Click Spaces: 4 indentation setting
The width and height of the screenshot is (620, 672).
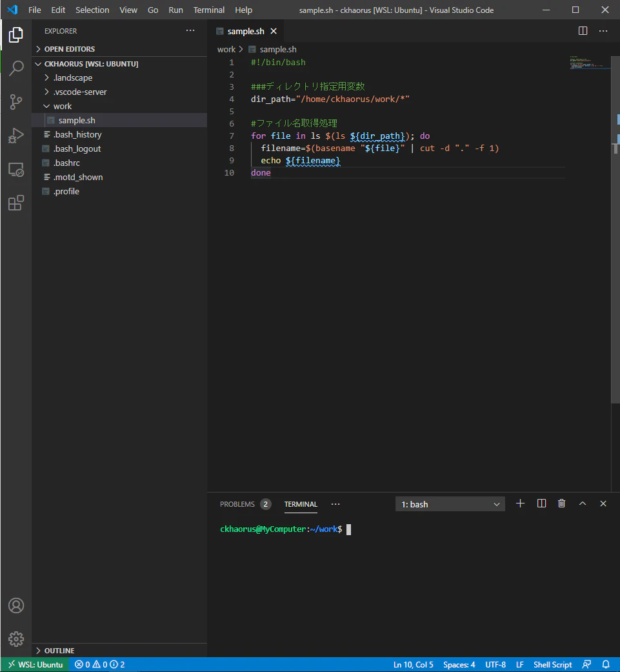point(459,665)
